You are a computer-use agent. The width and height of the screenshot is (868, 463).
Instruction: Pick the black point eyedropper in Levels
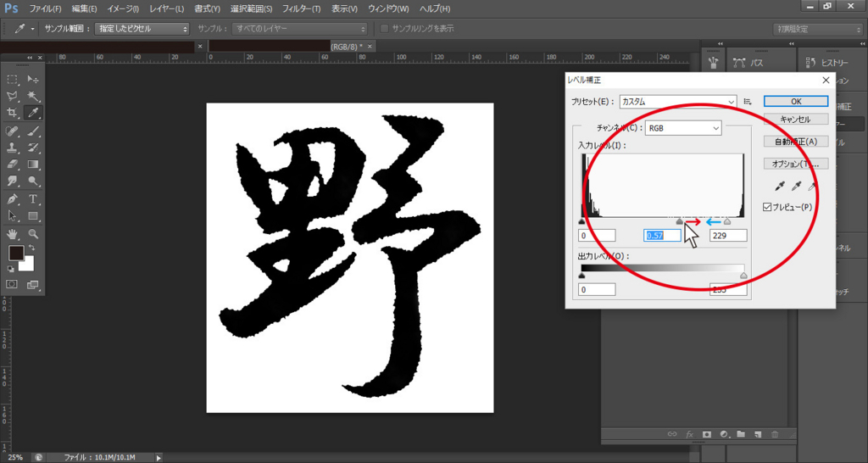[x=782, y=187]
